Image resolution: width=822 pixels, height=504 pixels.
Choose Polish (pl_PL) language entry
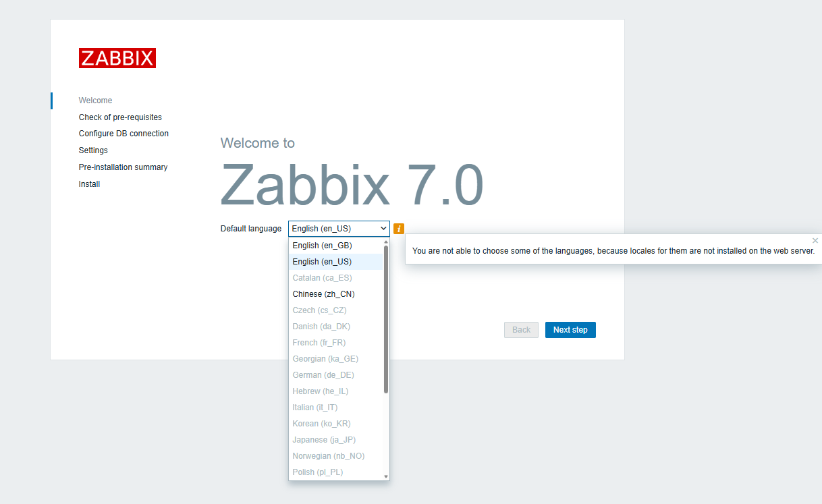coord(336,472)
